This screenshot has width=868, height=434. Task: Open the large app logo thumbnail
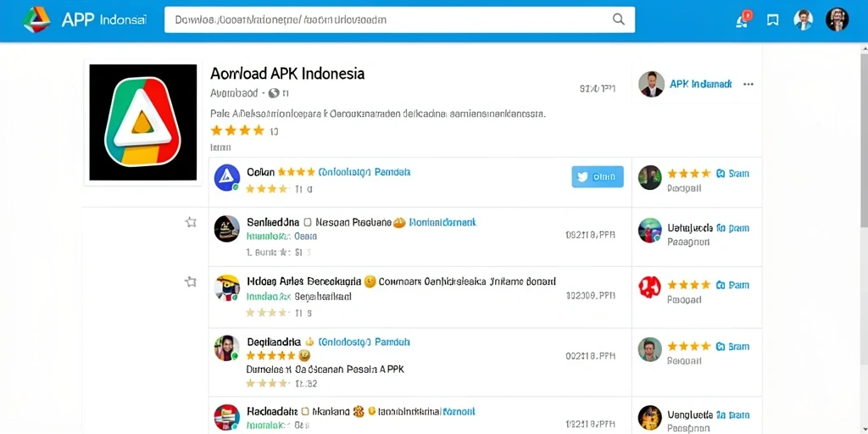(142, 122)
